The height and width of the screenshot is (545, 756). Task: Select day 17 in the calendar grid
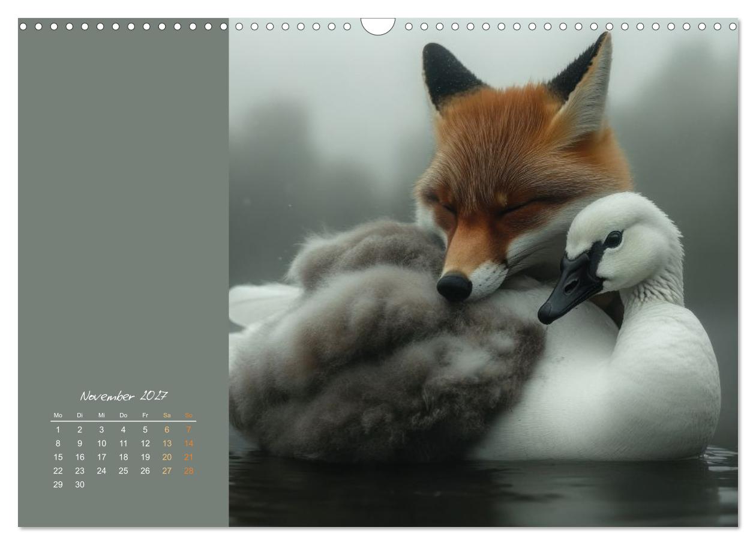101,457
